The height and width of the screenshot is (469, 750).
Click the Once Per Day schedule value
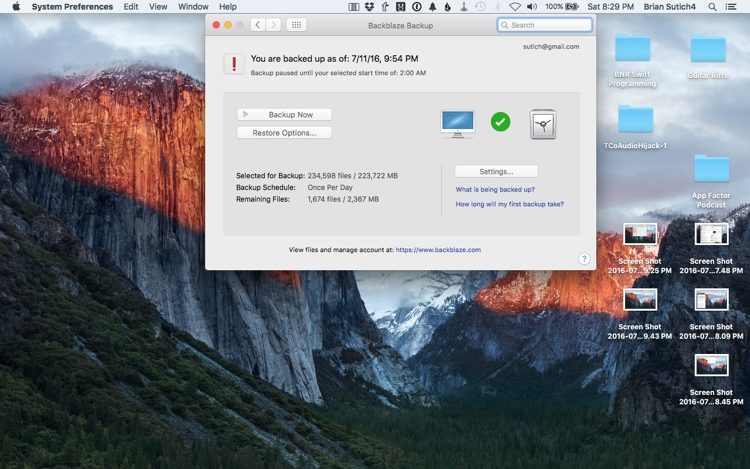click(330, 187)
